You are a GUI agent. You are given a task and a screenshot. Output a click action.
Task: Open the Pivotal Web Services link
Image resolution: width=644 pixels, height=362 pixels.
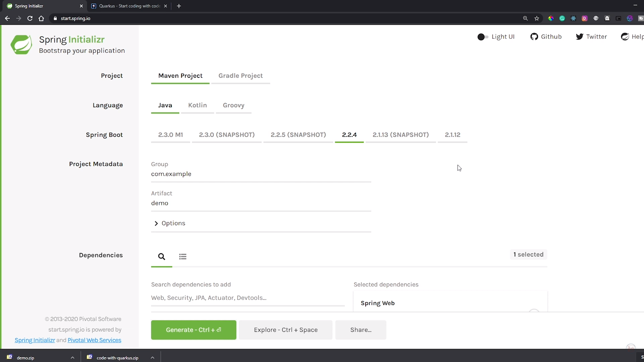point(94,340)
